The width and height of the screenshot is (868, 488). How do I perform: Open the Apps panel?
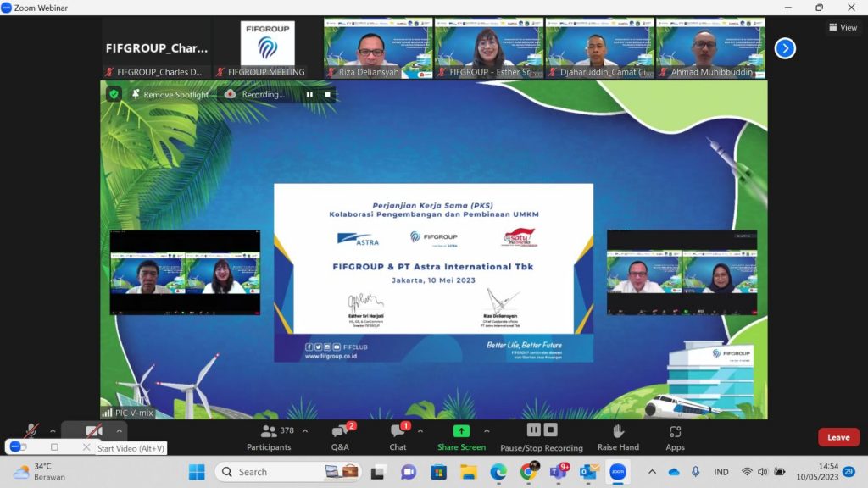pyautogui.click(x=675, y=436)
